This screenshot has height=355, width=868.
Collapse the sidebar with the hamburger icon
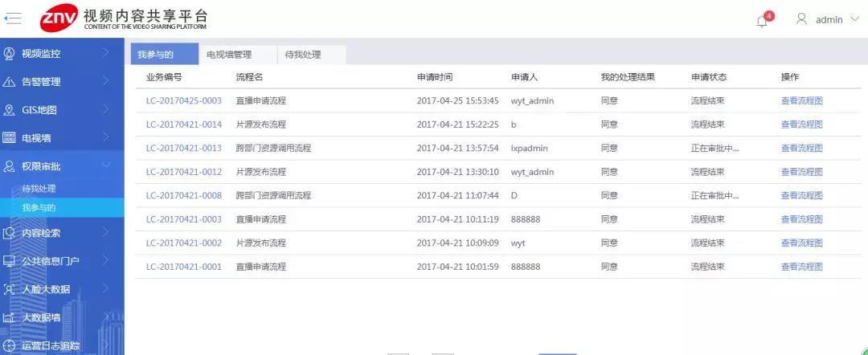(x=14, y=18)
